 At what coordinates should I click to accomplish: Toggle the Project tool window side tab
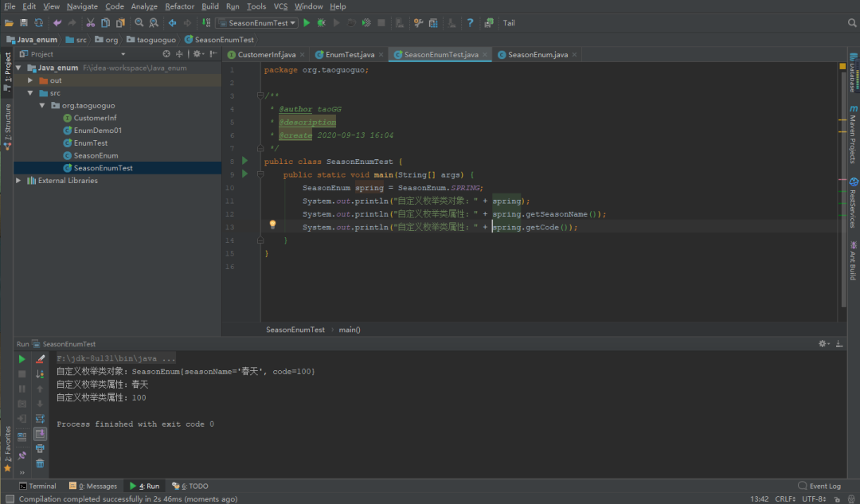(x=7, y=70)
